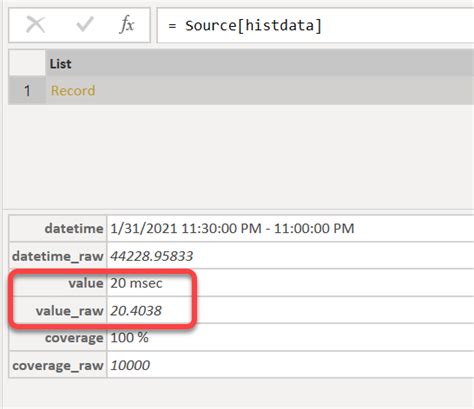Select the datetime field label
Screen dimensions: 474x409
coord(74,228)
